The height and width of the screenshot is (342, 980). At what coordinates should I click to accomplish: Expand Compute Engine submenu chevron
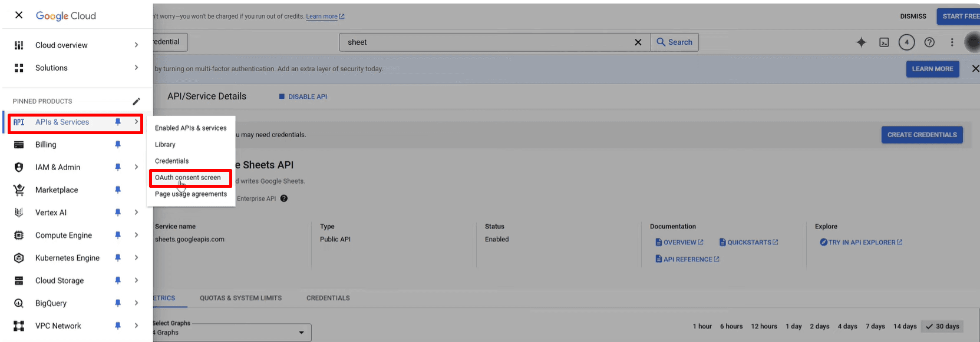pyautogui.click(x=136, y=235)
